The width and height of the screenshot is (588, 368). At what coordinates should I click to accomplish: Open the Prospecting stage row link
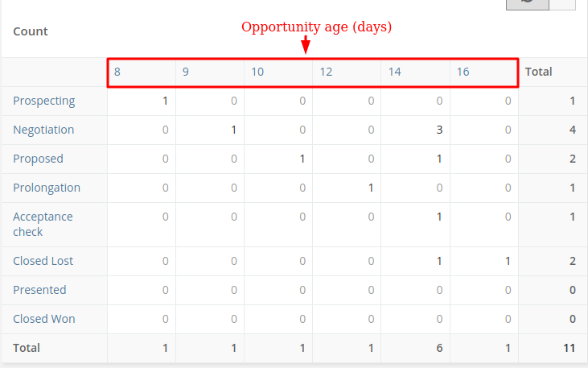(x=44, y=101)
